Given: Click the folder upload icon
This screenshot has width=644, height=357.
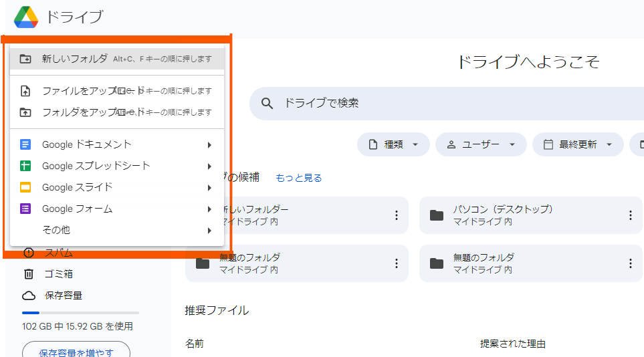Looking at the screenshot, I should (x=25, y=112).
